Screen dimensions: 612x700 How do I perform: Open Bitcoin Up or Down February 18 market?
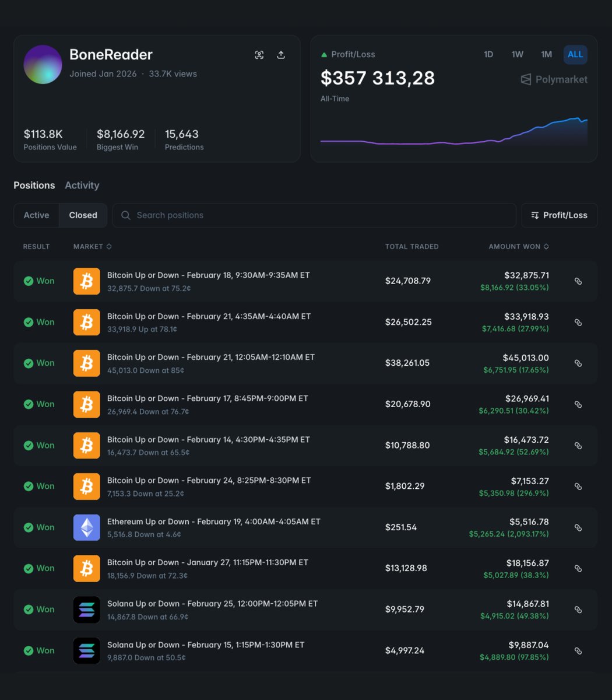coord(209,275)
